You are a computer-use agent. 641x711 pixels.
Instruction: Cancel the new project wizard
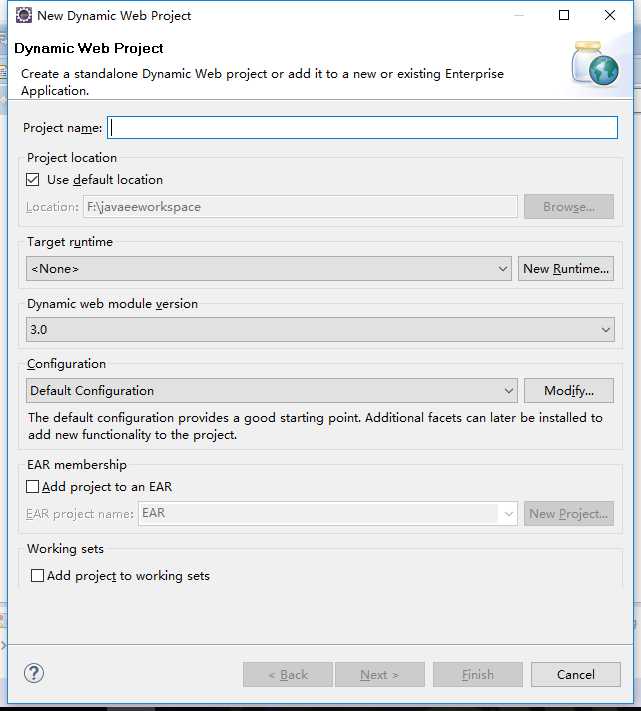[x=575, y=675]
